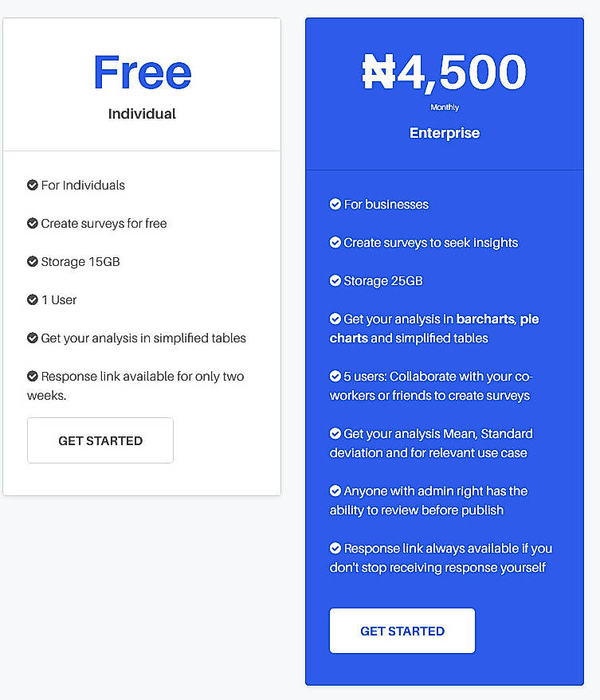Click the checkmark beside 'Create surveys for free'
Screen dimensions: 600x700
[32, 224]
